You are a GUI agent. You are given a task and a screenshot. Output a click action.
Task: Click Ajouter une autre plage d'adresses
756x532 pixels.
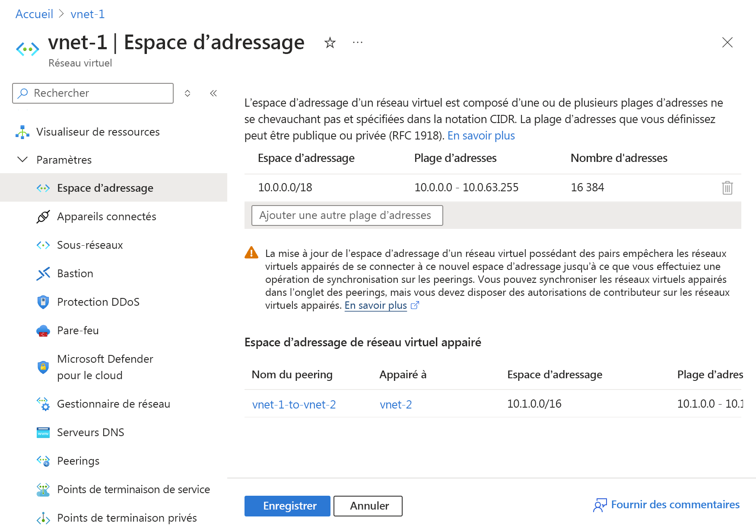pyautogui.click(x=346, y=215)
